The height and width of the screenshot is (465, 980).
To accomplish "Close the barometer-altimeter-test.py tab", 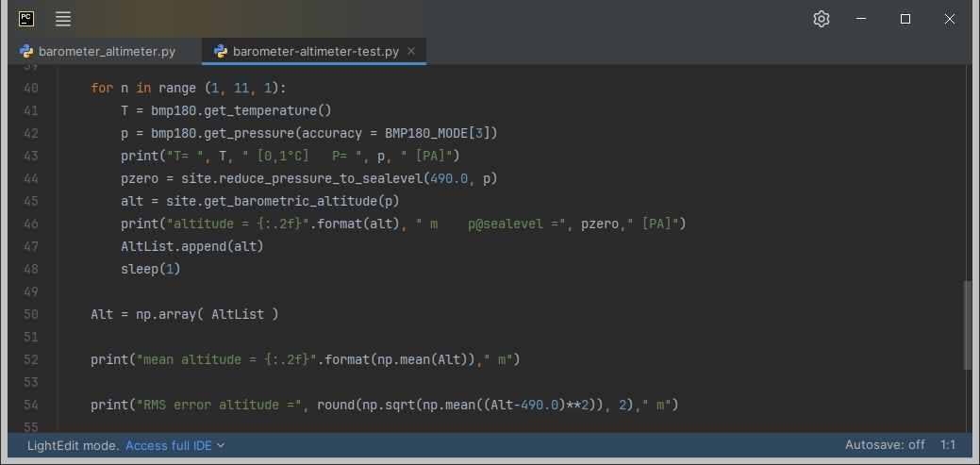I will point(411,51).
